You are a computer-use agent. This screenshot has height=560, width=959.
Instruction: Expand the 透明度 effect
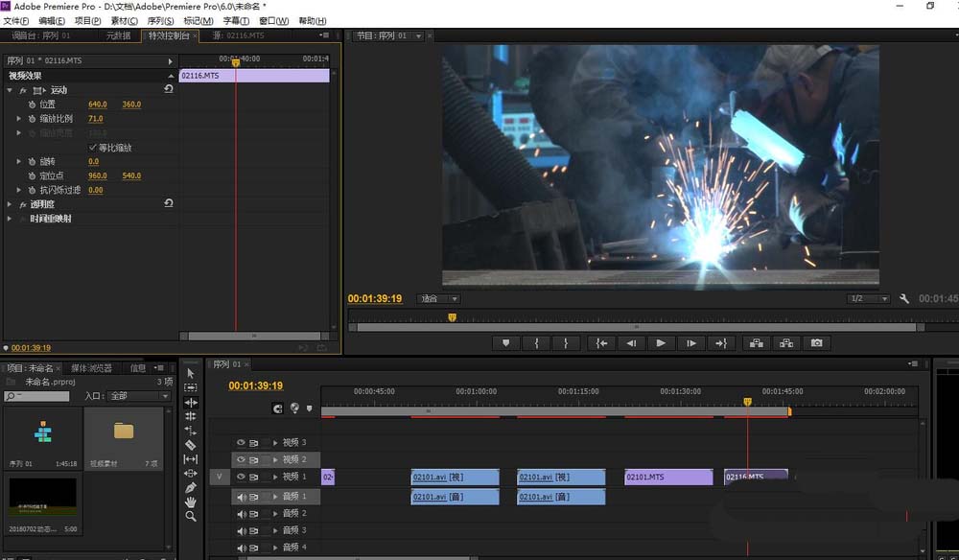10,204
